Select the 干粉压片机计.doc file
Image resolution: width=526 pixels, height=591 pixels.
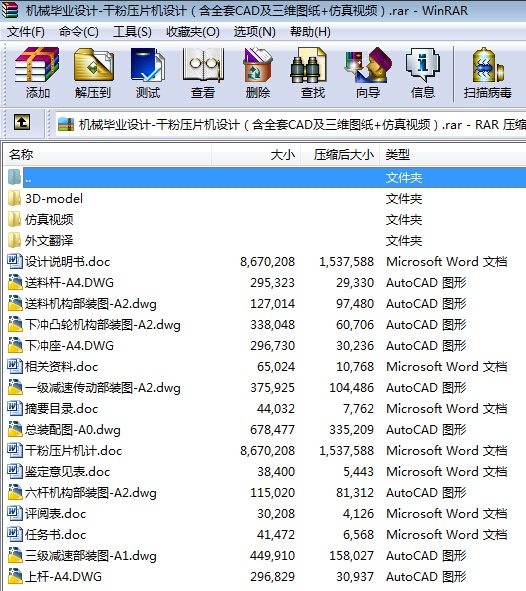(73, 451)
